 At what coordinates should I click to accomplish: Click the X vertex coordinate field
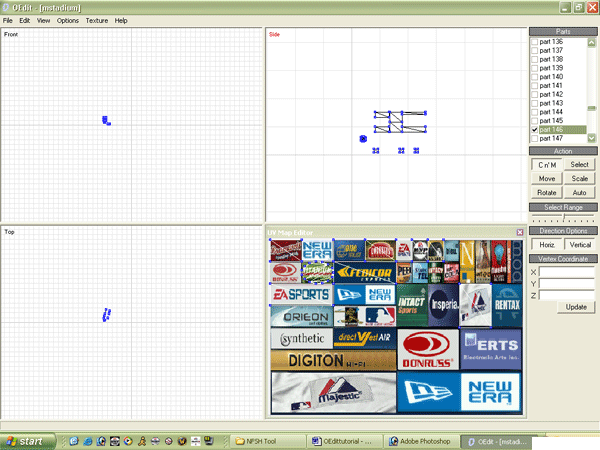point(567,272)
